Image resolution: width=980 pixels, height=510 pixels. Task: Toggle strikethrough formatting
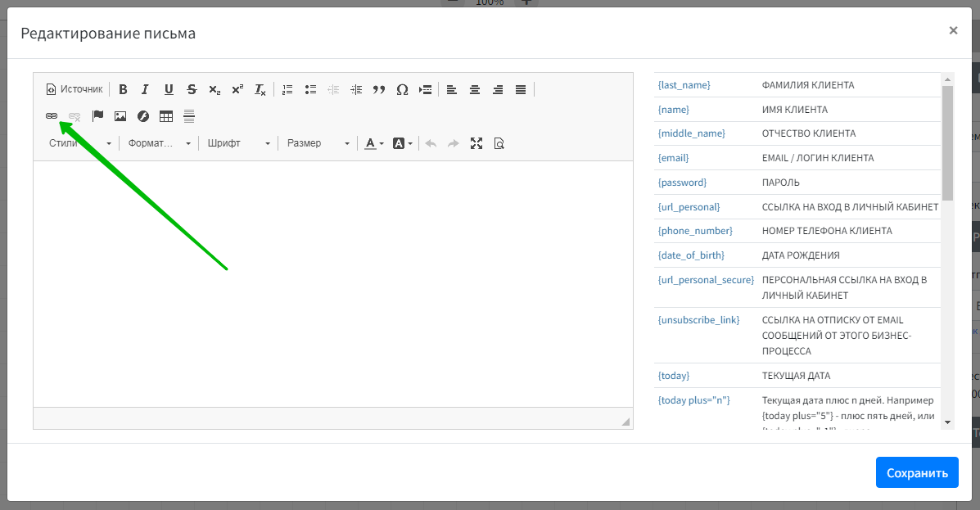(192, 89)
